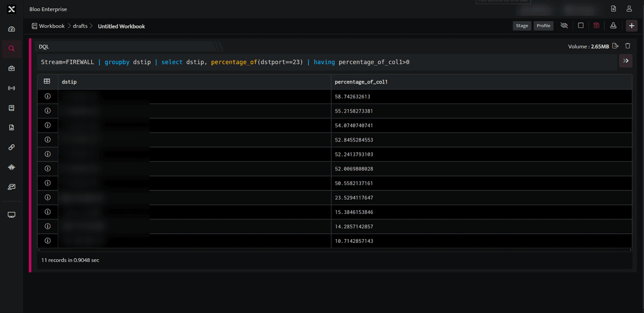Toggle the table column selector grid icon
This screenshot has height=313, width=644.
click(47, 81)
